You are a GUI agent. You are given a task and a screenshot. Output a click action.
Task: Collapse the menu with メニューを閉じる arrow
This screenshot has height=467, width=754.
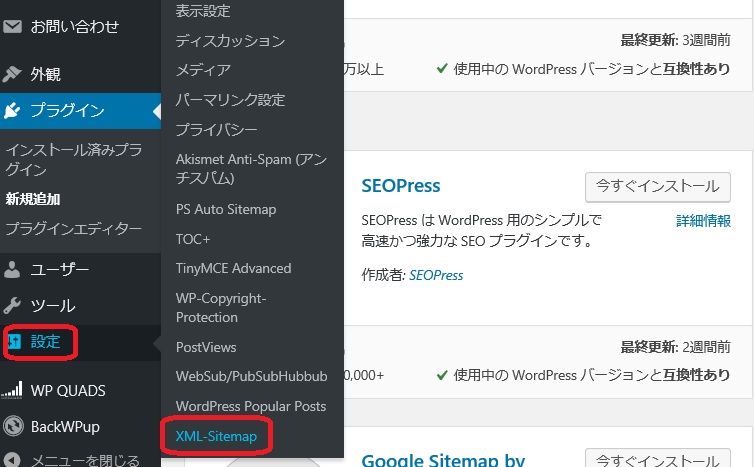[x=13, y=460]
